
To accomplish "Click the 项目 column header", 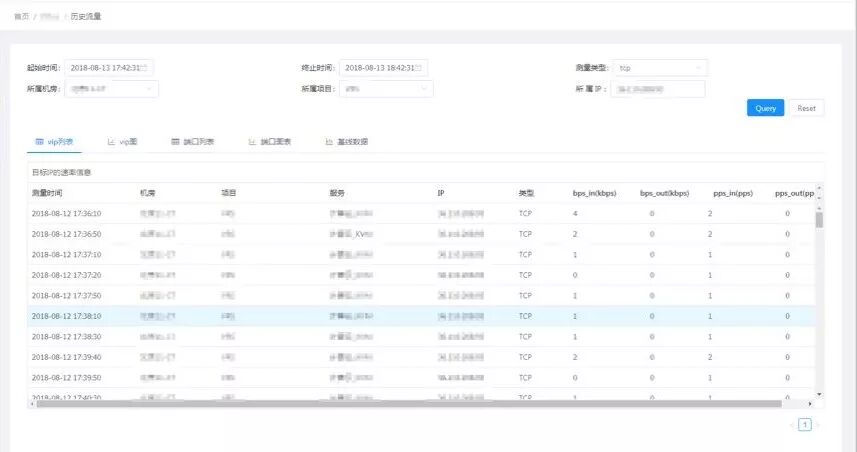I will pyautogui.click(x=228, y=193).
